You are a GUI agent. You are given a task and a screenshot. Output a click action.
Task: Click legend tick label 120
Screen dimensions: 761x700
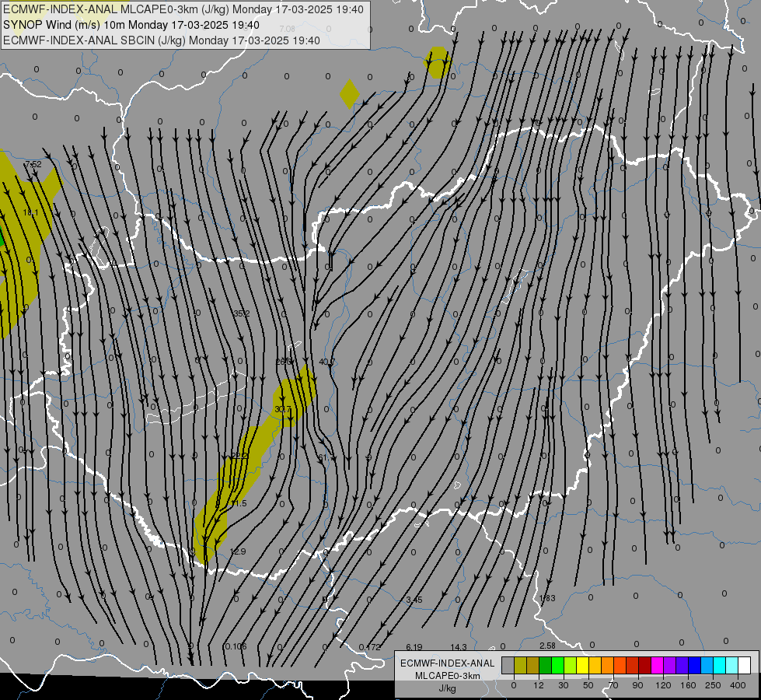663,685
